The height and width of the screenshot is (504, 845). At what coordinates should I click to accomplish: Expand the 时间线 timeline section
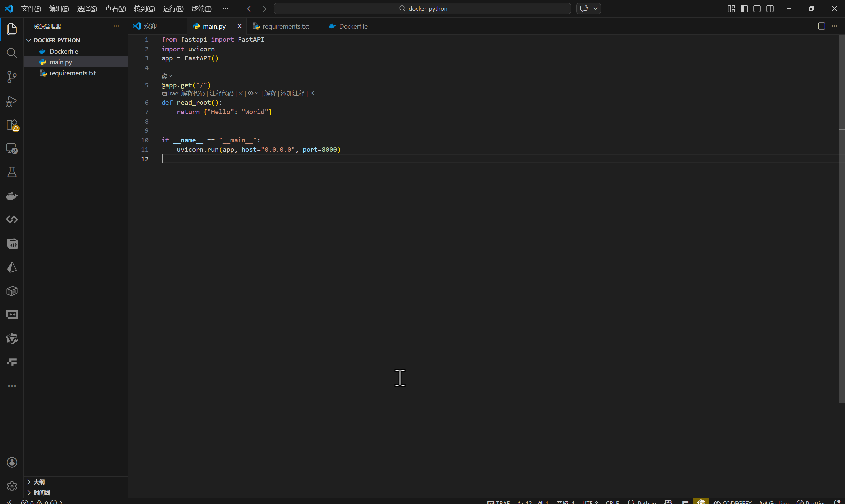(75, 492)
